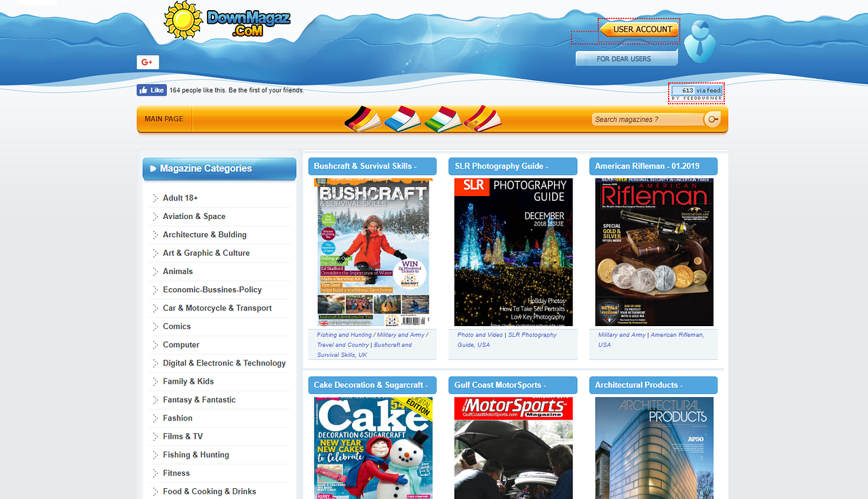Click the Google+ share icon

(148, 62)
